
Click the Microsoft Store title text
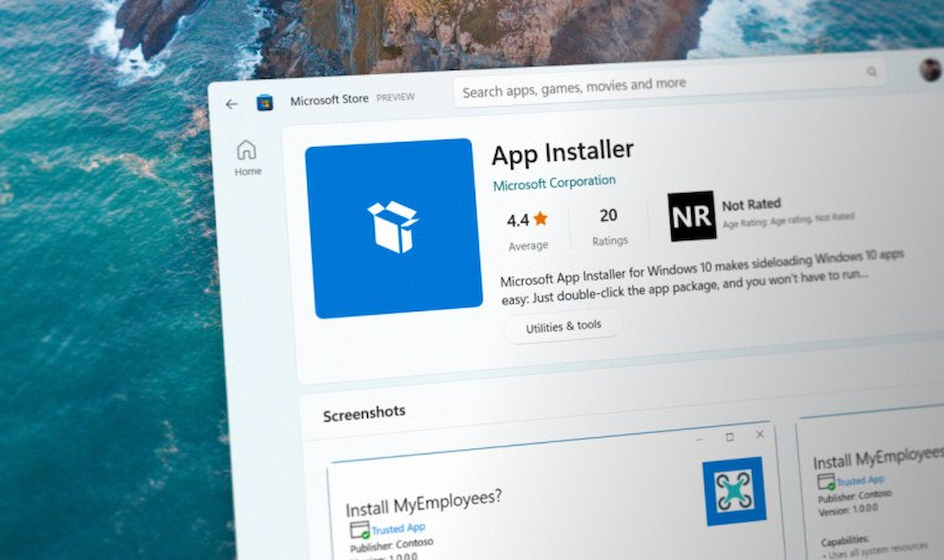(x=329, y=99)
